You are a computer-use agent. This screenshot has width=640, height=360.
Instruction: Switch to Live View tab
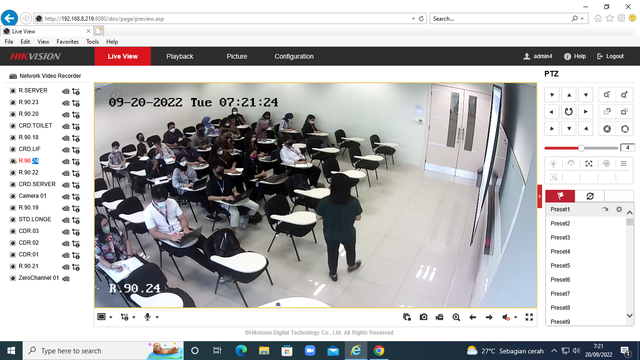(122, 56)
